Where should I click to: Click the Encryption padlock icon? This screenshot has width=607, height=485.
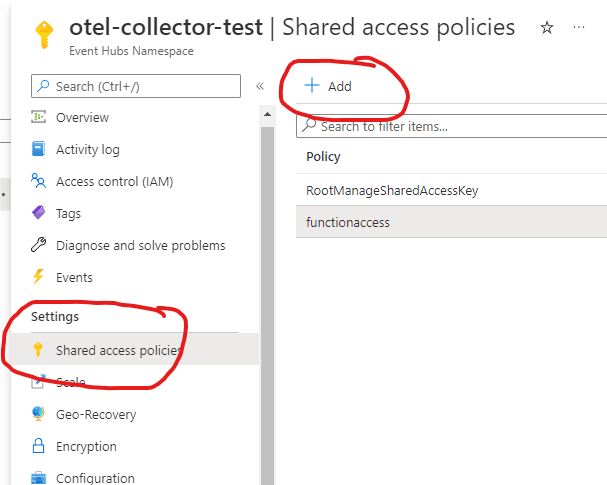tap(39, 446)
